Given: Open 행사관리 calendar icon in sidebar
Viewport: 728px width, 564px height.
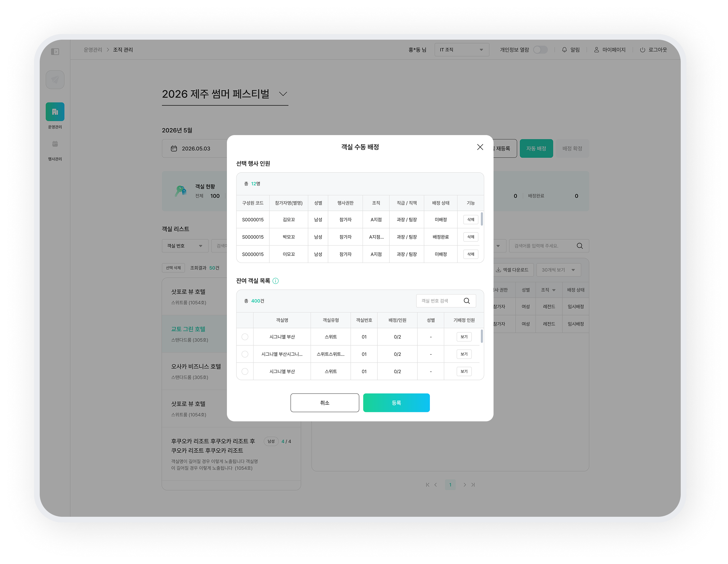Looking at the screenshot, I should (x=55, y=144).
